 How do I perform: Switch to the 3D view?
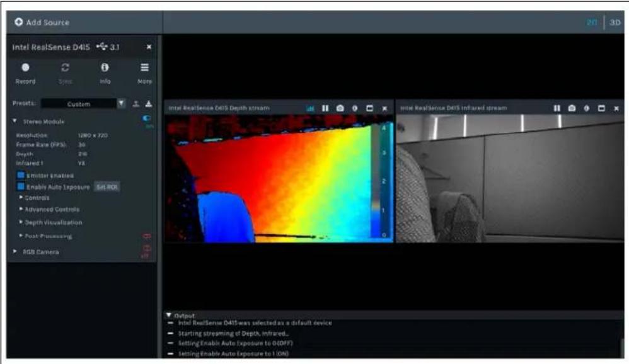click(615, 23)
